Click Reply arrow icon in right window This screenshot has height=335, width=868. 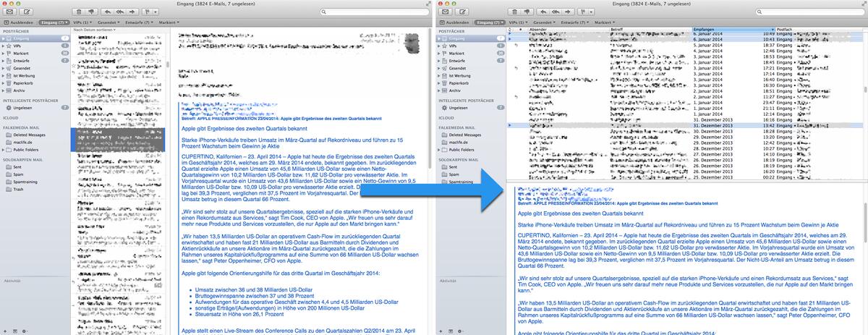(545, 12)
